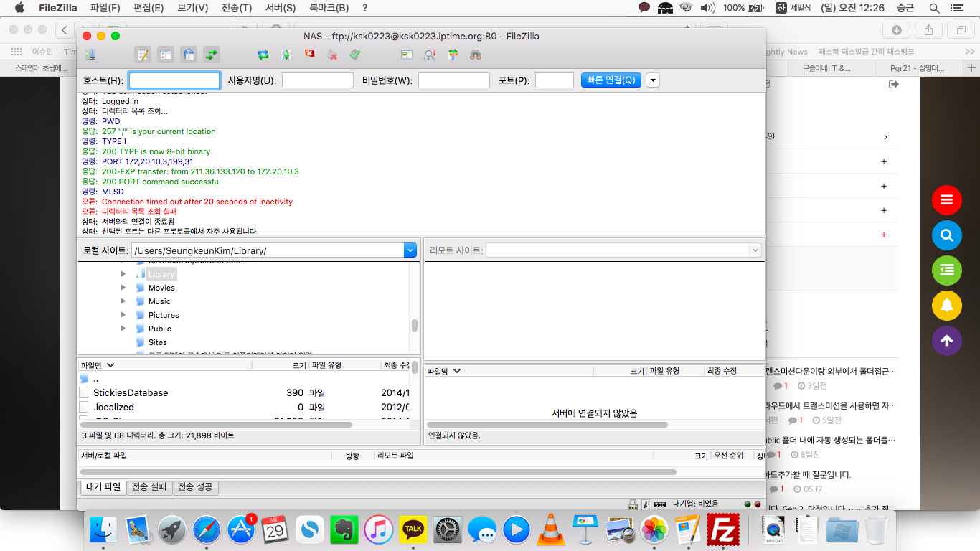Open the quick connect history dropdown arrow
The width and height of the screenshot is (980, 551).
[652, 80]
